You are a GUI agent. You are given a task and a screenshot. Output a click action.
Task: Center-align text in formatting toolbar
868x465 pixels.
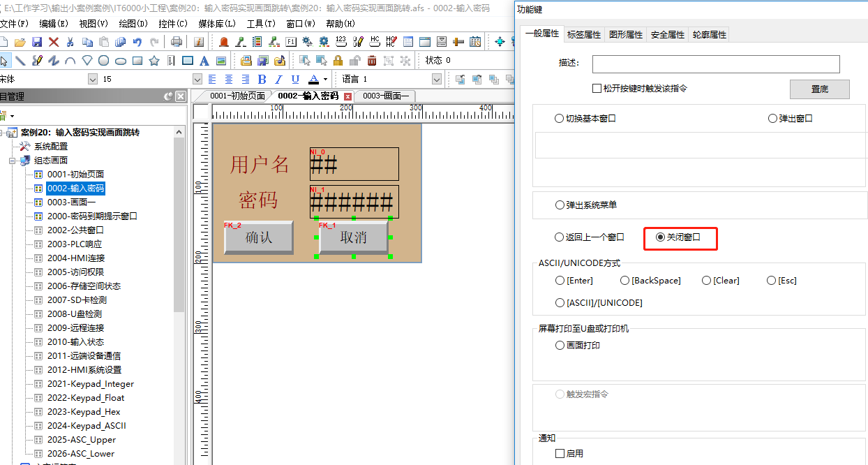(229, 79)
